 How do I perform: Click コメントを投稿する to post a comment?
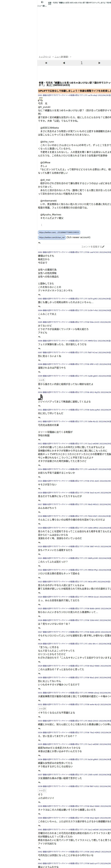point(91,247)
